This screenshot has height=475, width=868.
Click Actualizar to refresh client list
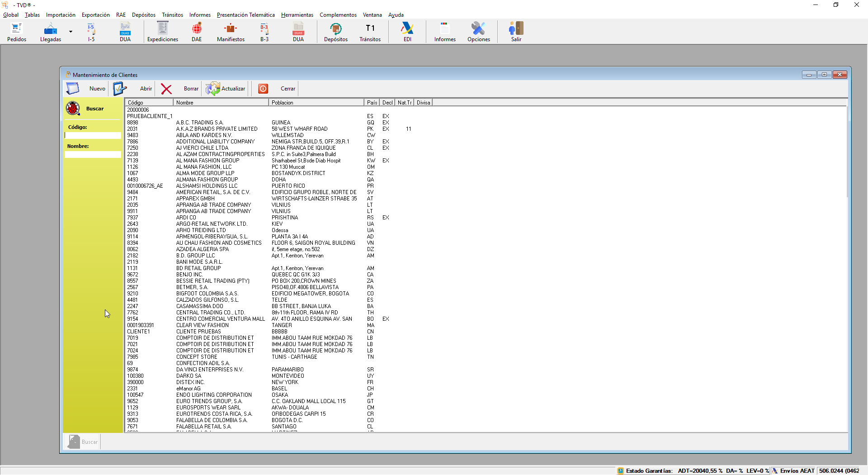(226, 89)
